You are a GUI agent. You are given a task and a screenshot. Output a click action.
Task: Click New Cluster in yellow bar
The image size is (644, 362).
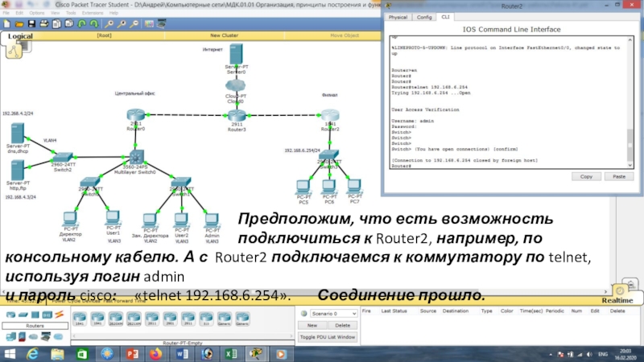224,35
